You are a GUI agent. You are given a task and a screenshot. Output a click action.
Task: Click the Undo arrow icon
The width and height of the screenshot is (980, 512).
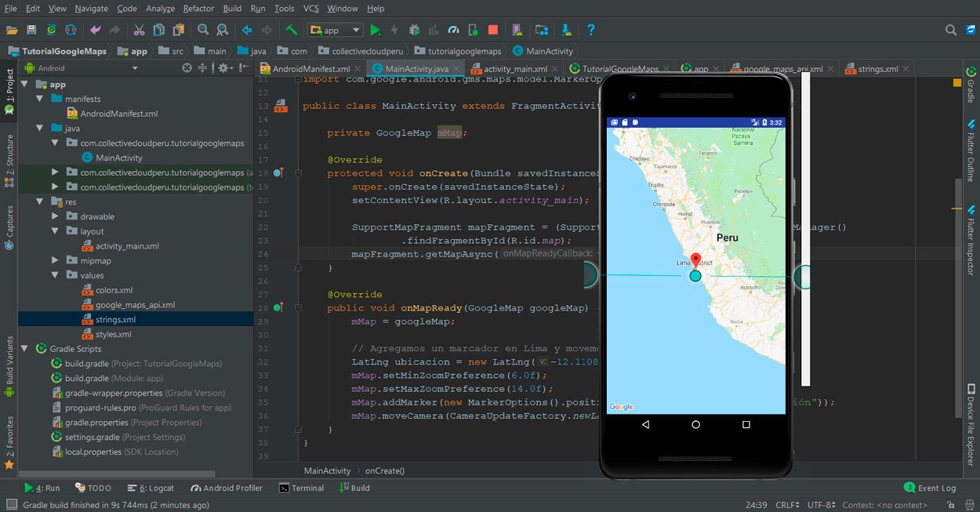(x=96, y=30)
